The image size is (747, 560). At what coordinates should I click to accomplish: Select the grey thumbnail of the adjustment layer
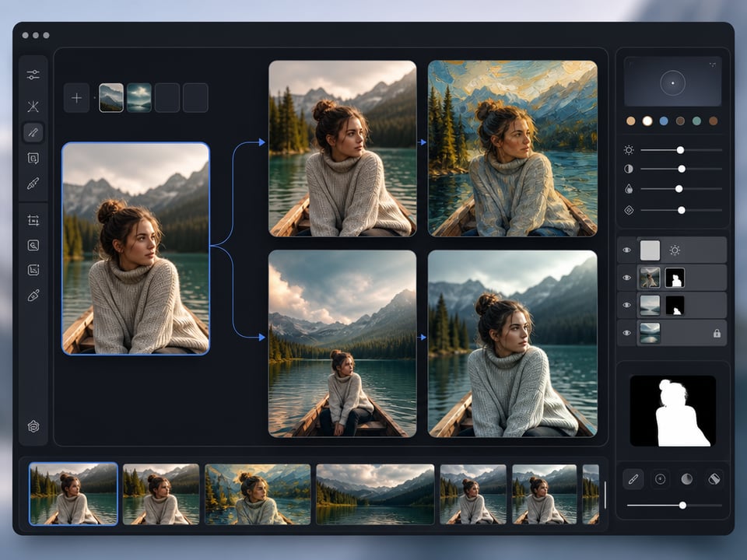(650, 250)
